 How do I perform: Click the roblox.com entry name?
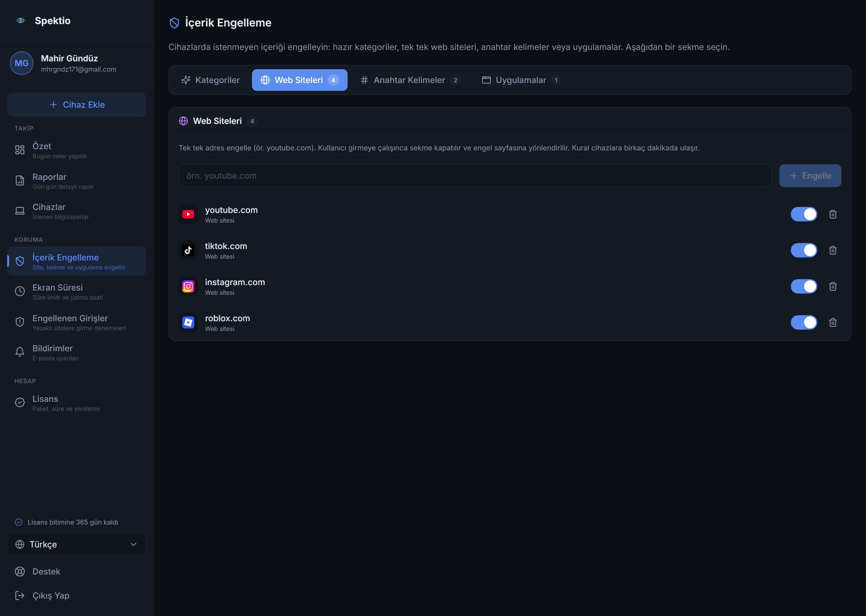pos(228,318)
